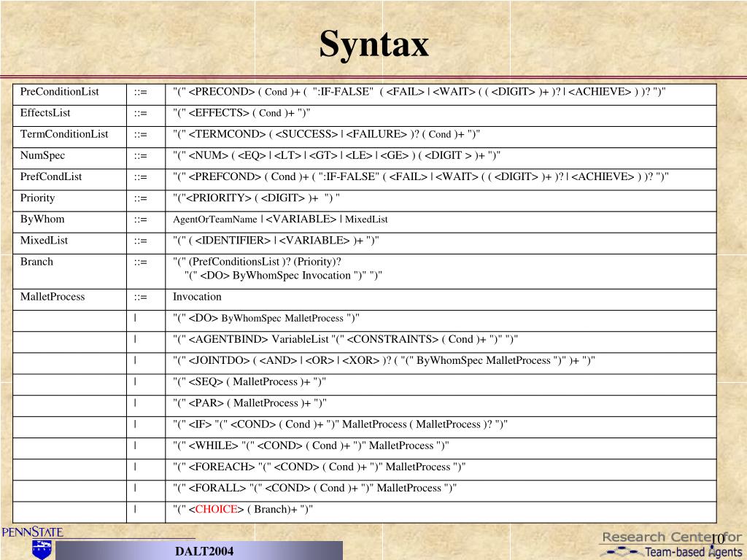Click the <NUM> definition text

[x=336, y=156]
